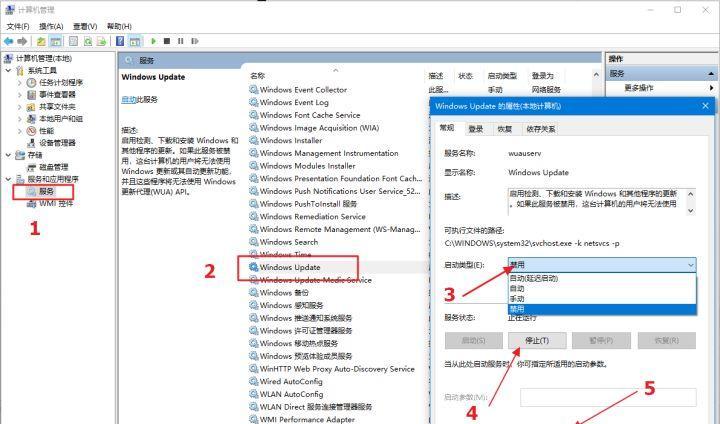720x424 pixels.
Task: Click the Pause Service toolbar icon
Action: 180,41
